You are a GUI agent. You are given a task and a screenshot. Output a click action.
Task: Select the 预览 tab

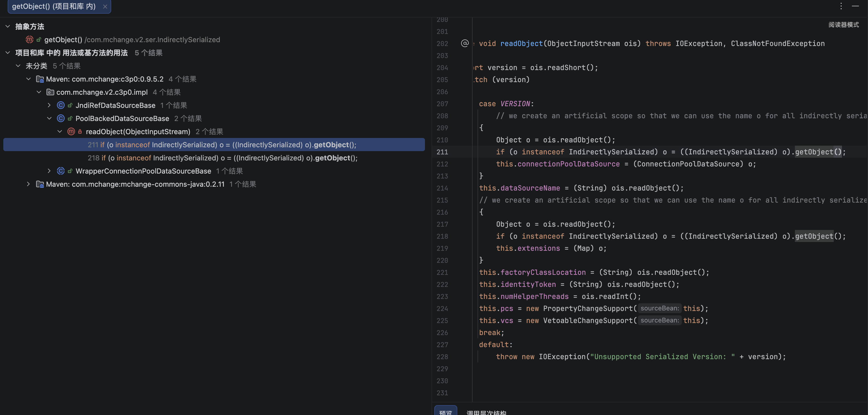pyautogui.click(x=446, y=412)
